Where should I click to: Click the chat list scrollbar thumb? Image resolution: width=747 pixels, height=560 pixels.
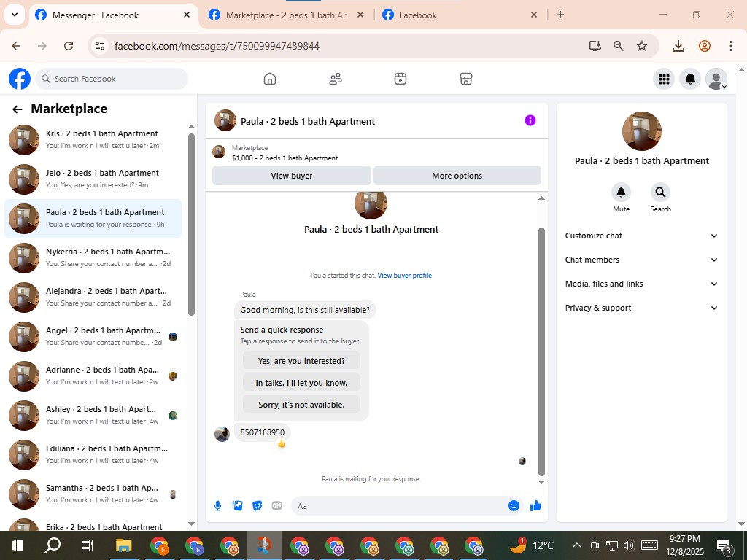click(192, 224)
